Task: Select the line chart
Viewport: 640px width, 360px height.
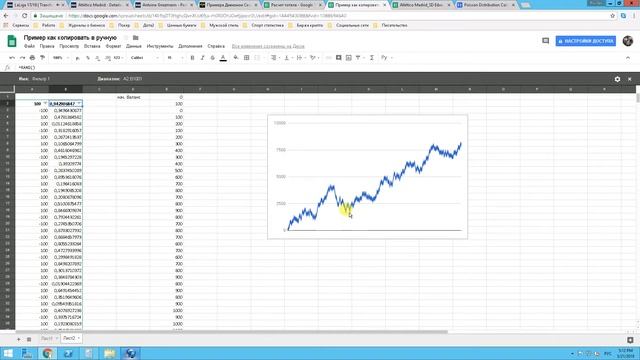Action: (367, 177)
